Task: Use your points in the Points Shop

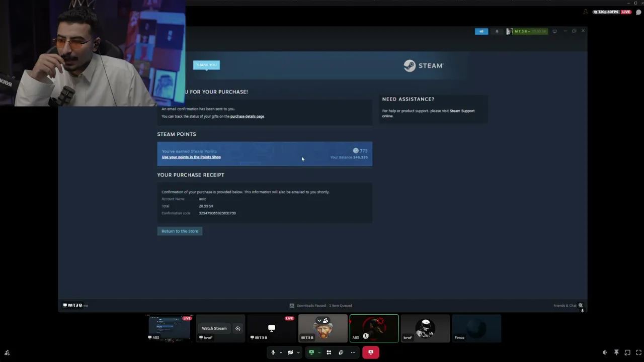Action: [x=191, y=157]
